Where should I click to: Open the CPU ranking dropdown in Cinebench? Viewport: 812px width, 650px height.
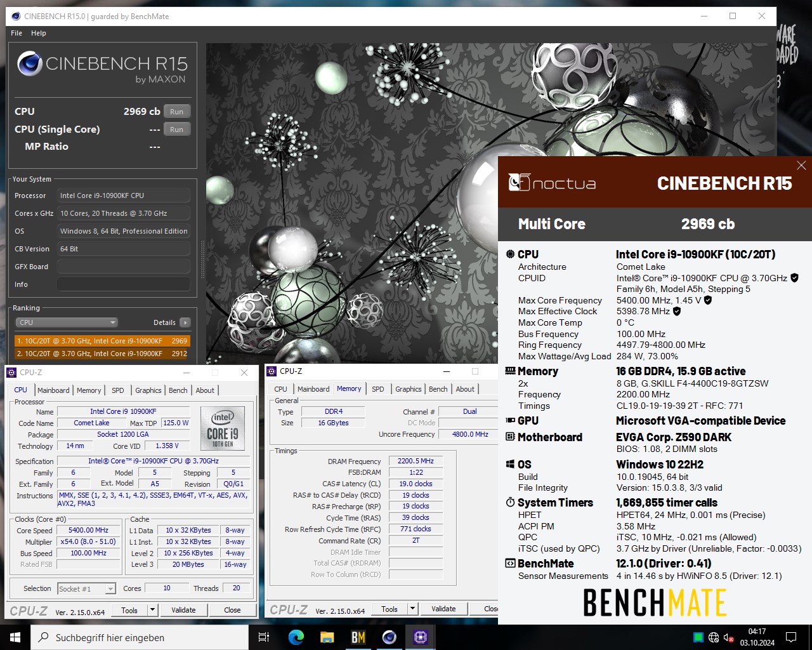(66, 322)
